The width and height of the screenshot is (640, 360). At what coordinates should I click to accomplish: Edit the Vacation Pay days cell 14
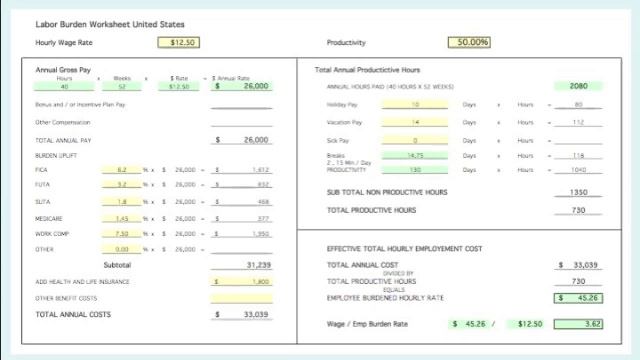click(x=415, y=122)
